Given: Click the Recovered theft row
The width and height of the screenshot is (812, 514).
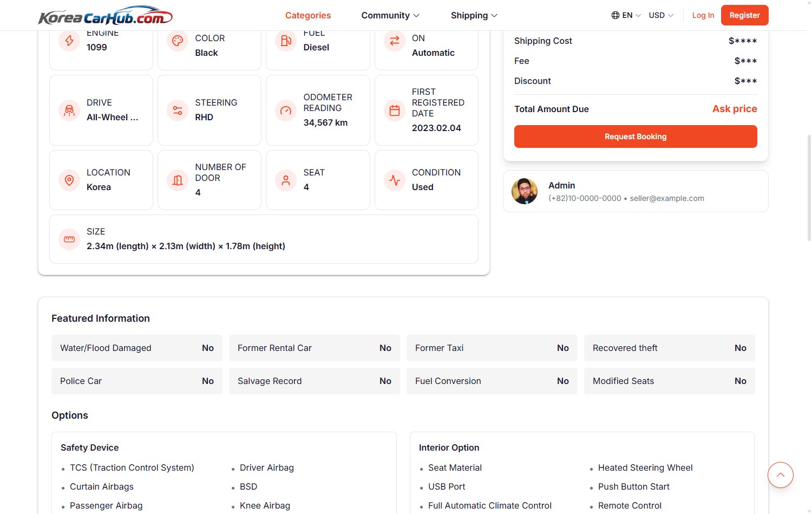Looking at the screenshot, I should pos(670,348).
